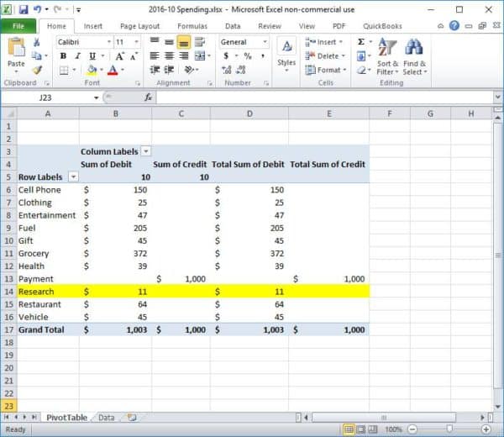Toggle Align Text Right
This screenshot has height=437, width=504.
click(183, 56)
